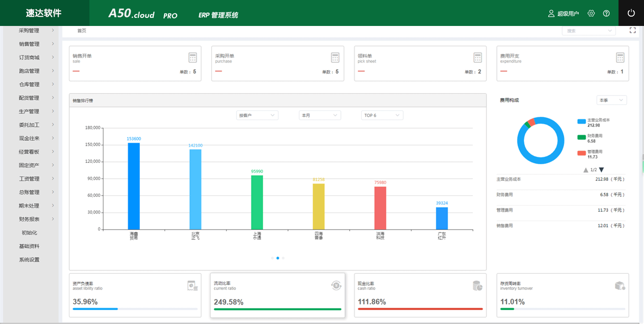644x324 pixels.
Task: Open the 按客户 dropdown in the sales ranking
Action: click(257, 115)
